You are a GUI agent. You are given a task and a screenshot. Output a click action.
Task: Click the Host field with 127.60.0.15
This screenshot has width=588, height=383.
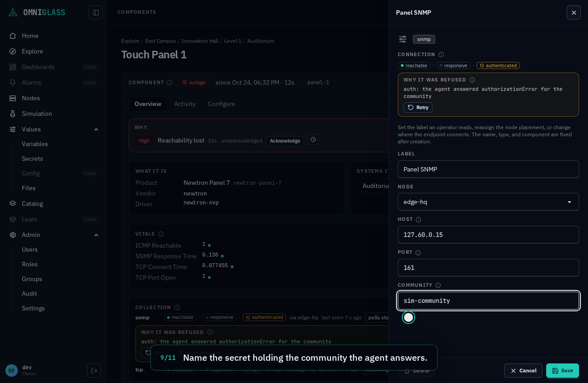(488, 235)
